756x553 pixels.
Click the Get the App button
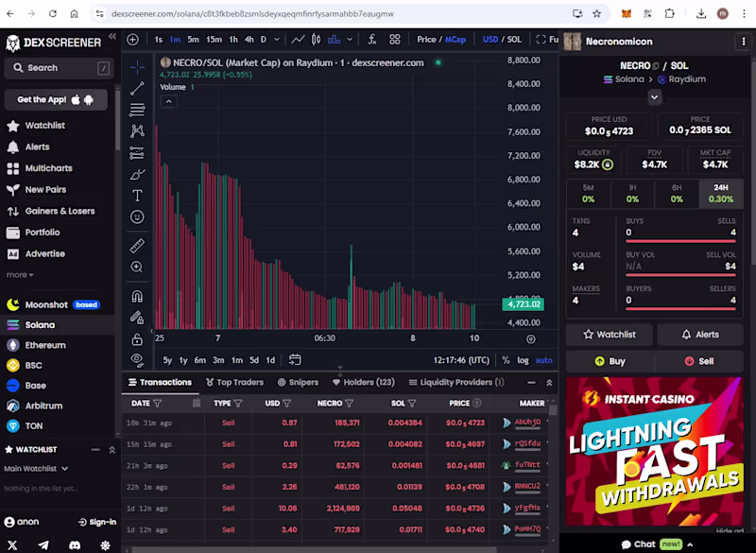click(56, 100)
